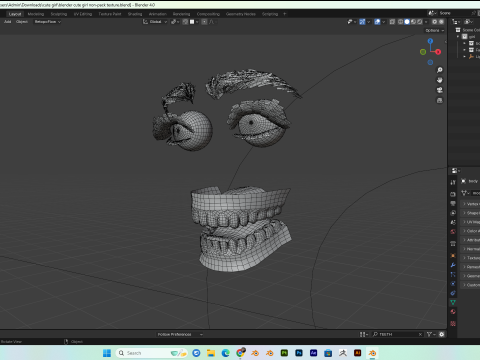This screenshot has width=480, height=360.
Task: Switch to the Animation workspace tab
Action: coord(157,14)
